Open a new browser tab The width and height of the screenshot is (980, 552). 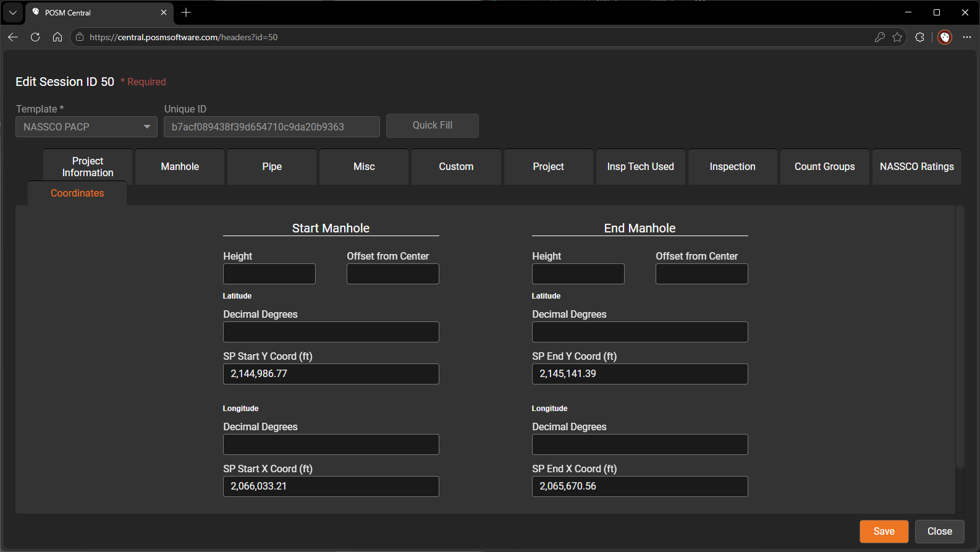coord(186,12)
